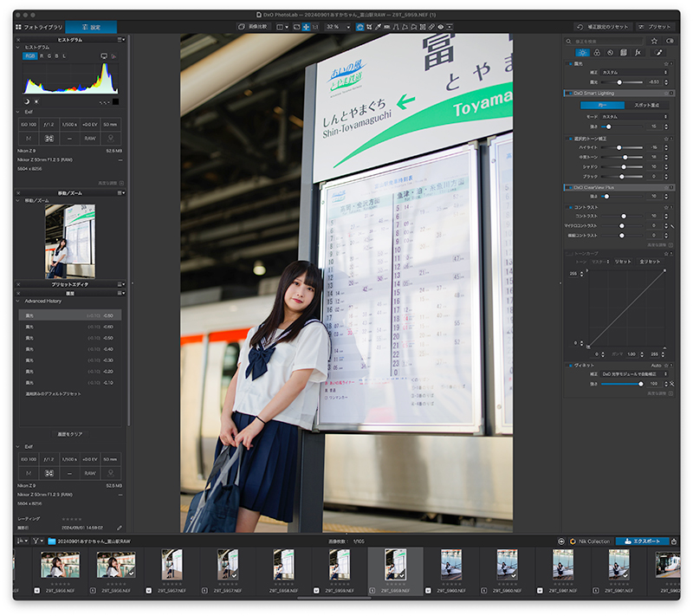Image resolution: width=693 pixels, height=616 pixels.
Task: Click the エクスポート export button
Action: point(642,541)
